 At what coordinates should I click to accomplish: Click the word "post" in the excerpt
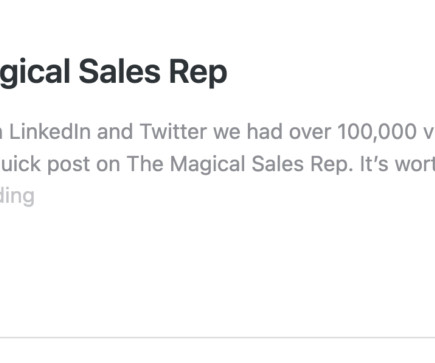(69, 165)
